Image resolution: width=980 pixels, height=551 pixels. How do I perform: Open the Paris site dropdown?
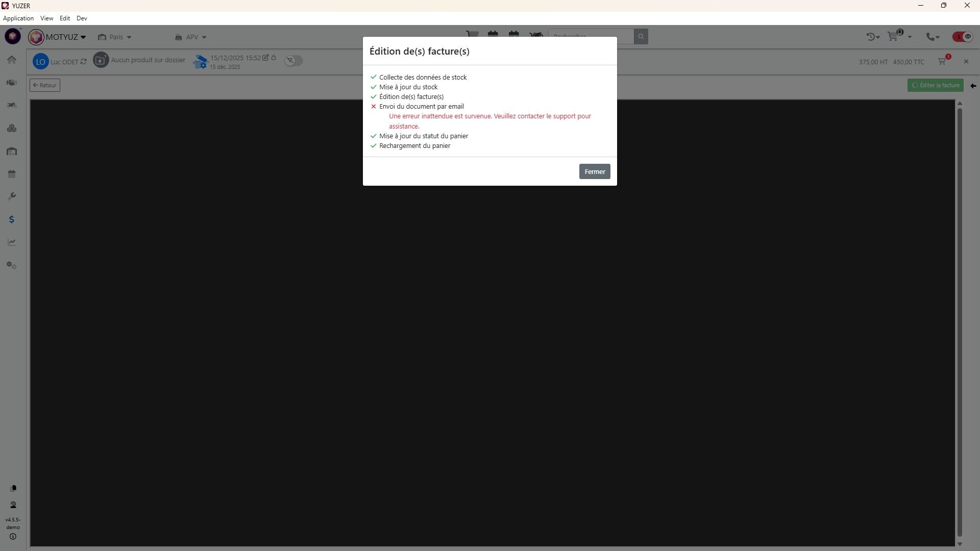tap(115, 37)
